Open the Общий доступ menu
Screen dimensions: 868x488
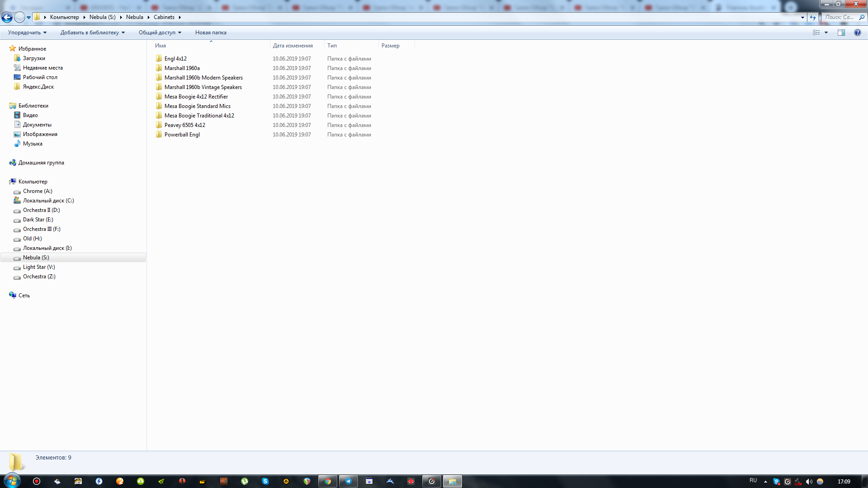160,33
